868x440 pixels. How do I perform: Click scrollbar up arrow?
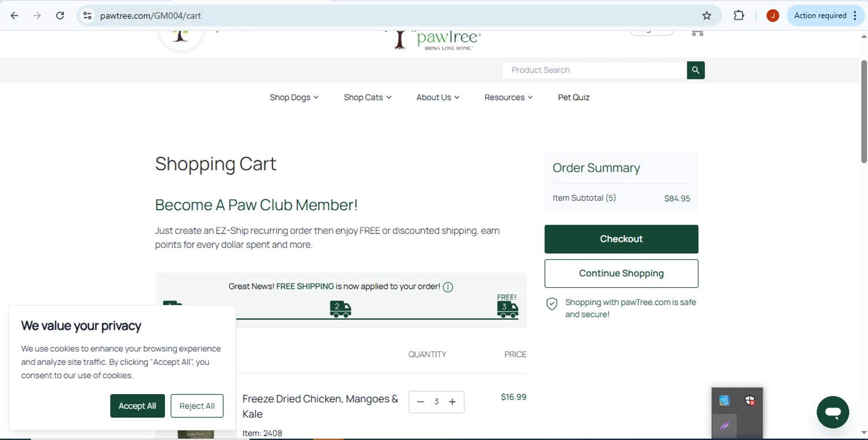863,36
